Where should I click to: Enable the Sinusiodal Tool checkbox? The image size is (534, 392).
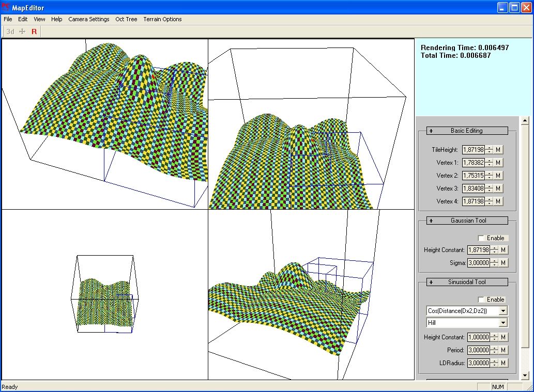(x=482, y=300)
